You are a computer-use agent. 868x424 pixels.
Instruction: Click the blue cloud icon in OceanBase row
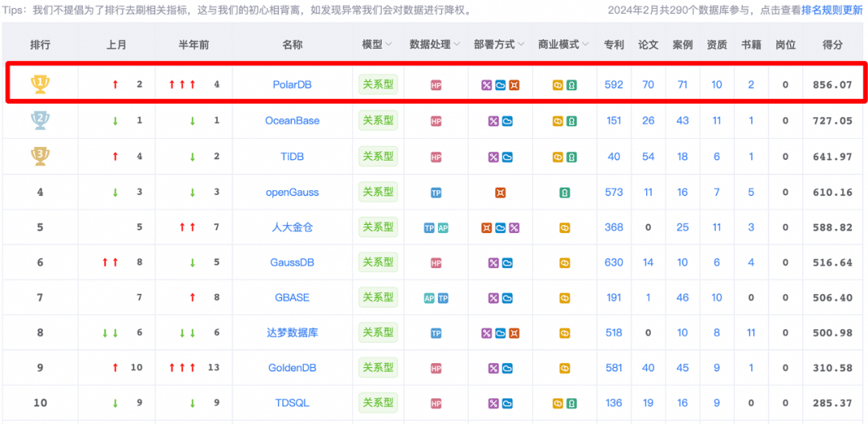click(507, 121)
